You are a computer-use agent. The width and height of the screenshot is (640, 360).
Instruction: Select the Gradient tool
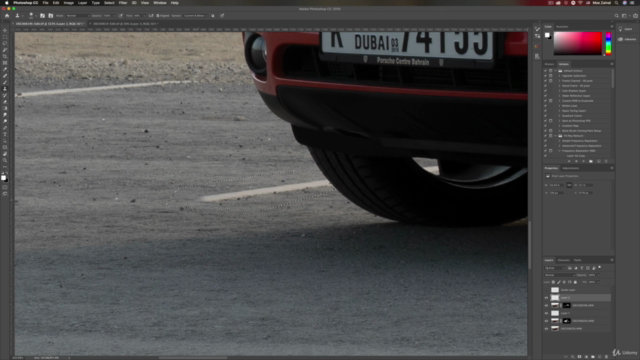coord(5,109)
